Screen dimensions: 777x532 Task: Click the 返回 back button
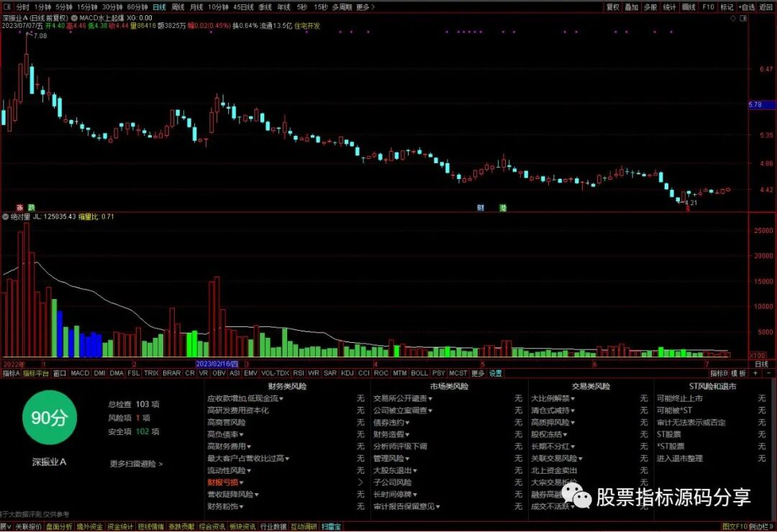click(766, 7)
